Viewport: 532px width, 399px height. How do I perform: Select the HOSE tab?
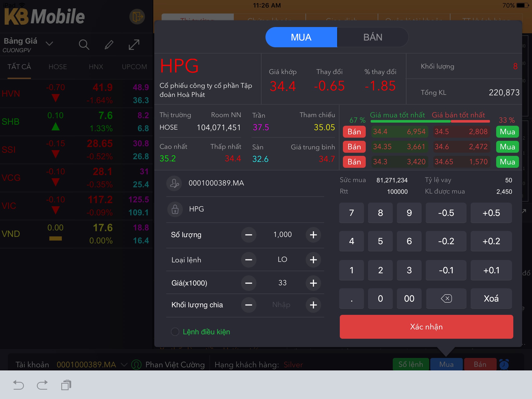[58, 67]
